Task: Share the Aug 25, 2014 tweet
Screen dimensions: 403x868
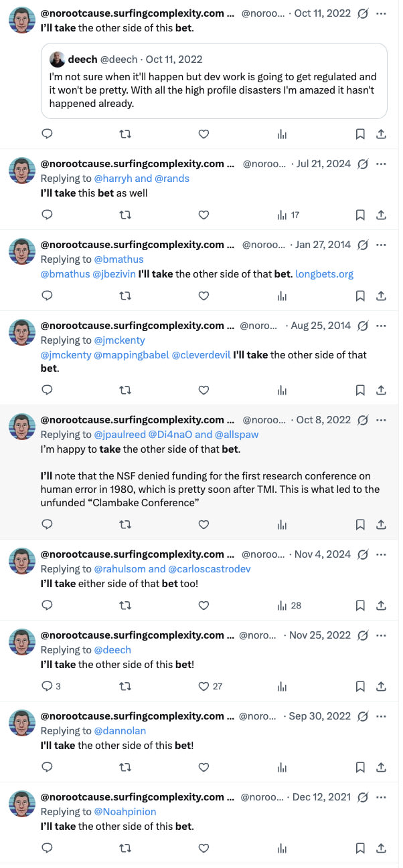Action: pyautogui.click(x=381, y=389)
